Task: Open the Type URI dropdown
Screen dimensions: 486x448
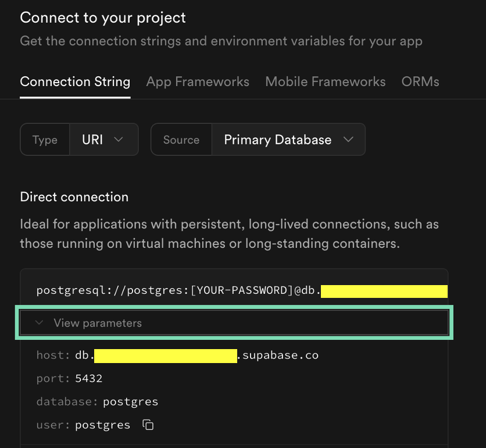Action: tap(103, 140)
